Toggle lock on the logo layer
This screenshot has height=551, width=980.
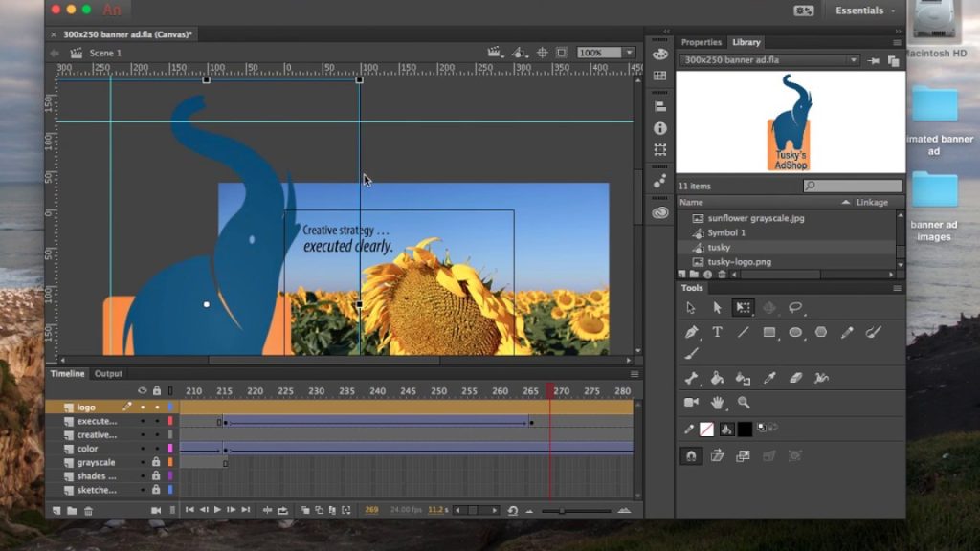click(156, 408)
